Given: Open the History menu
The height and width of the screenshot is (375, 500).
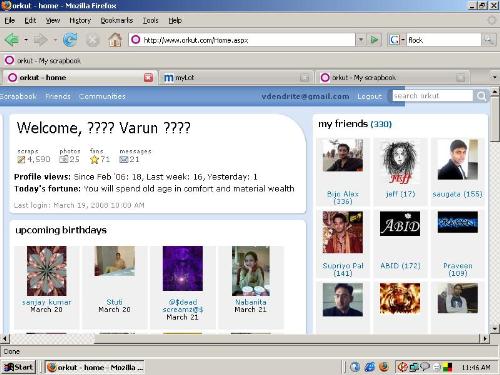Looking at the screenshot, I should [80, 21].
